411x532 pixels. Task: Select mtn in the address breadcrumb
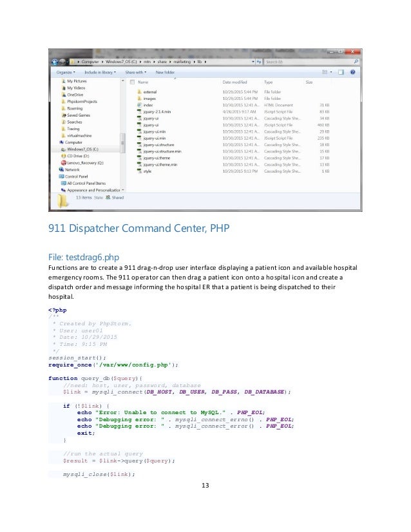pos(147,62)
